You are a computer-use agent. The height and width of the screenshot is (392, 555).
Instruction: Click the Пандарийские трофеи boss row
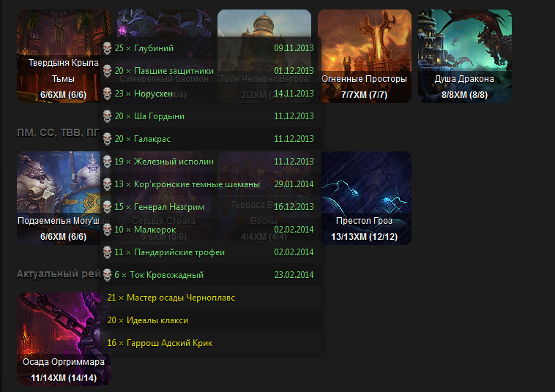pyautogui.click(x=211, y=252)
